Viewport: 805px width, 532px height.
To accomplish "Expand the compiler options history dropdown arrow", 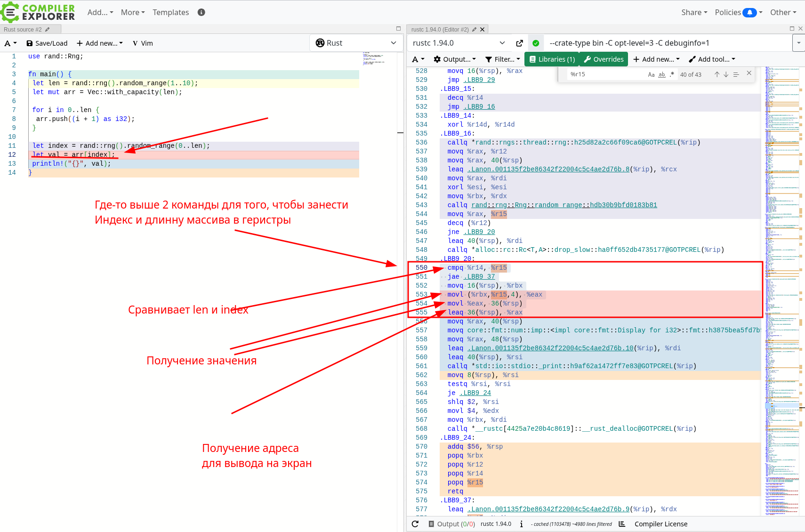I will [799, 43].
